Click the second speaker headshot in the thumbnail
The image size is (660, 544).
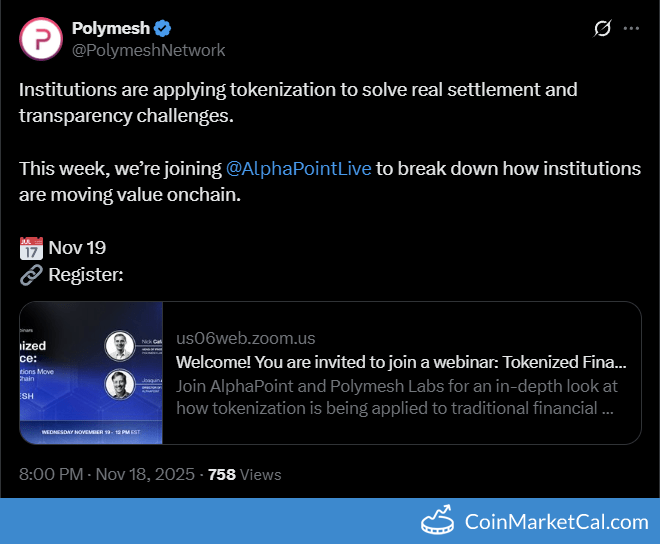pyautogui.click(x=120, y=384)
